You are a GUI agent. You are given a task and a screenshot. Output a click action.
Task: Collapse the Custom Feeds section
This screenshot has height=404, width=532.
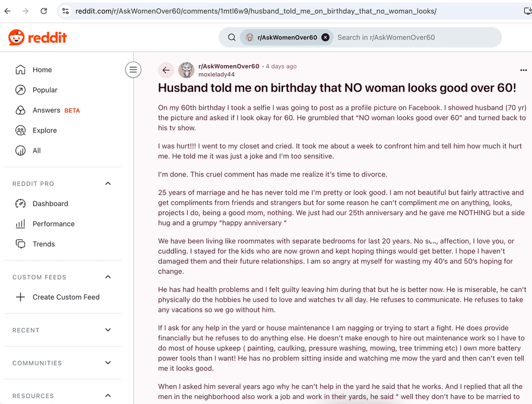108,277
